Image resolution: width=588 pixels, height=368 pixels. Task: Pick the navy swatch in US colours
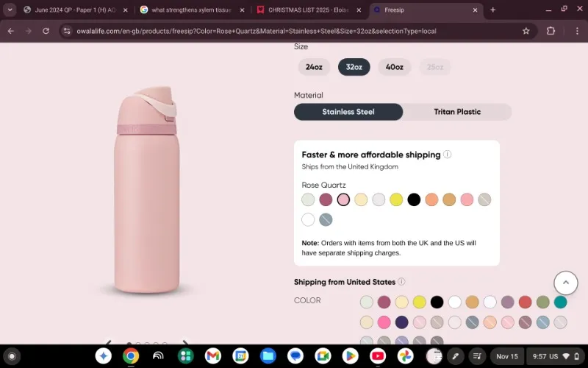point(401,322)
